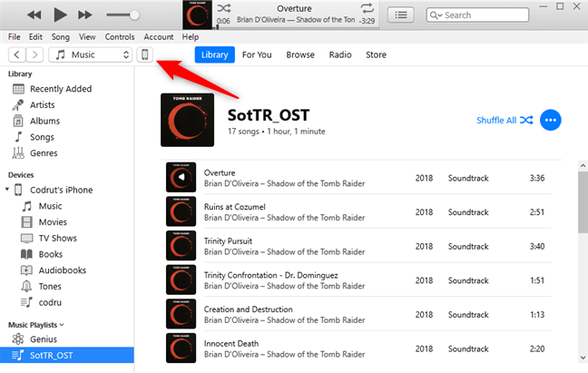The height and width of the screenshot is (373, 588).
Task: Click the rewind previous track button
Action: (x=34, y=15)
